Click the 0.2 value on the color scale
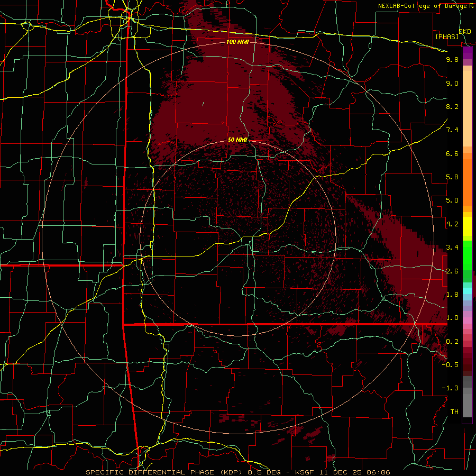Viewport: 476px width, 476px height. (452, 342)
